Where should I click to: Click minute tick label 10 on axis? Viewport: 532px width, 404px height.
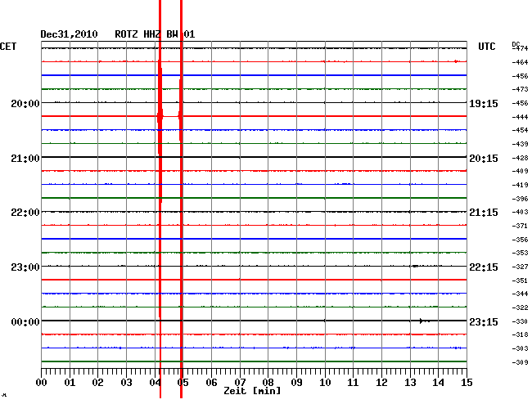[x=325, y=383]
